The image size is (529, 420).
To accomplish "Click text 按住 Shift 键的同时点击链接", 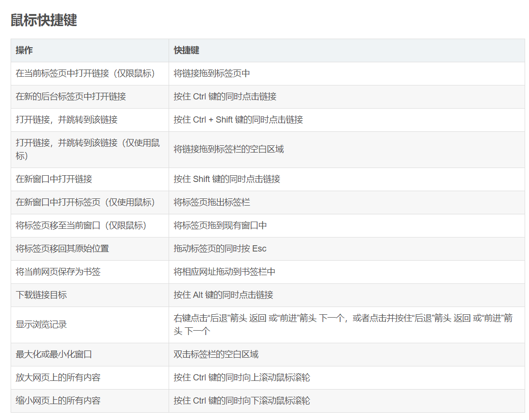I will click(x=227, y=179).
